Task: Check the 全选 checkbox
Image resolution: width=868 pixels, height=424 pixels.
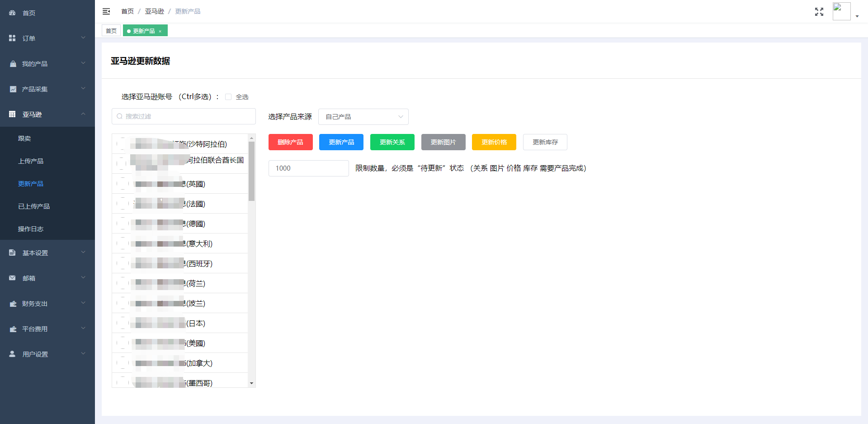Action: tap(228, 97)
